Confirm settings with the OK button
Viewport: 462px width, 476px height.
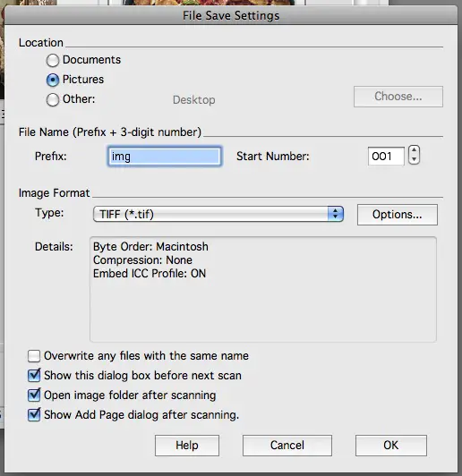point(391,446)
